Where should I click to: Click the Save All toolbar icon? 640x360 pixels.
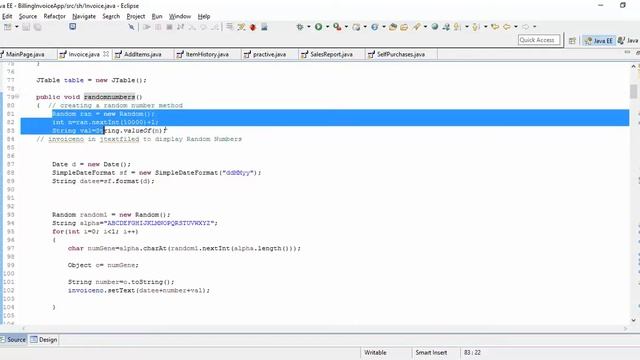(38, 27)
